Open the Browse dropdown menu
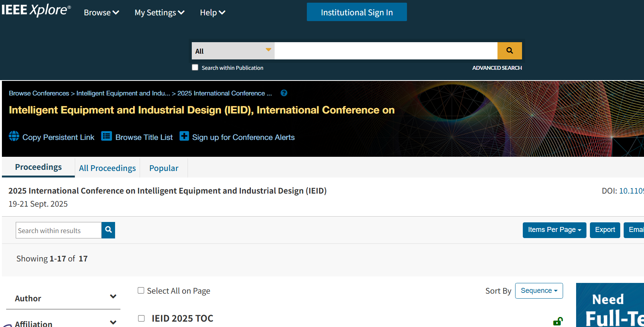The width and height of the screenshot is (644, 327). (101, 13)
